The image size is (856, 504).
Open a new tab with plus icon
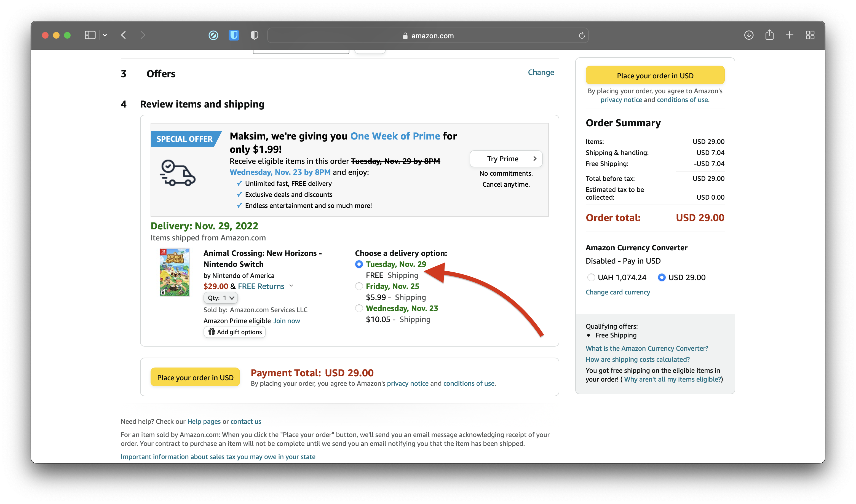click(790, 35)
